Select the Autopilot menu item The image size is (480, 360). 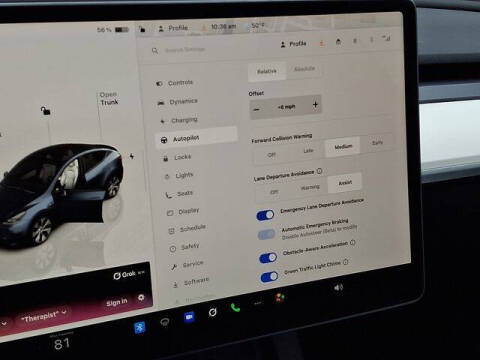click(x=197, y=138)
